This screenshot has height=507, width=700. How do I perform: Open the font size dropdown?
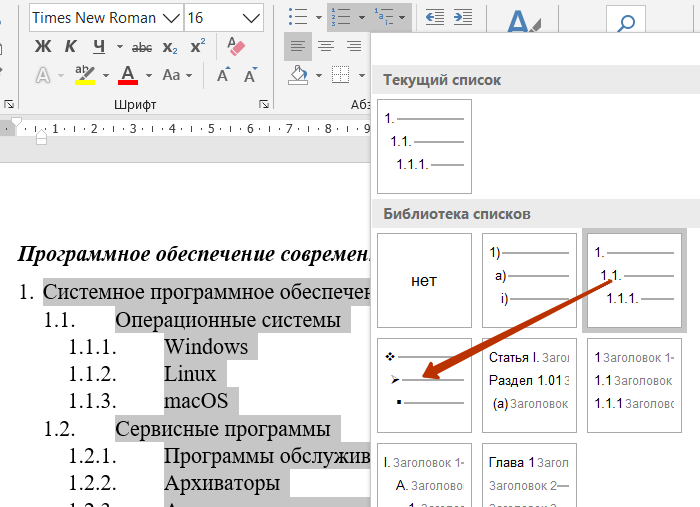pyautogui.click(x=251, y=18)
